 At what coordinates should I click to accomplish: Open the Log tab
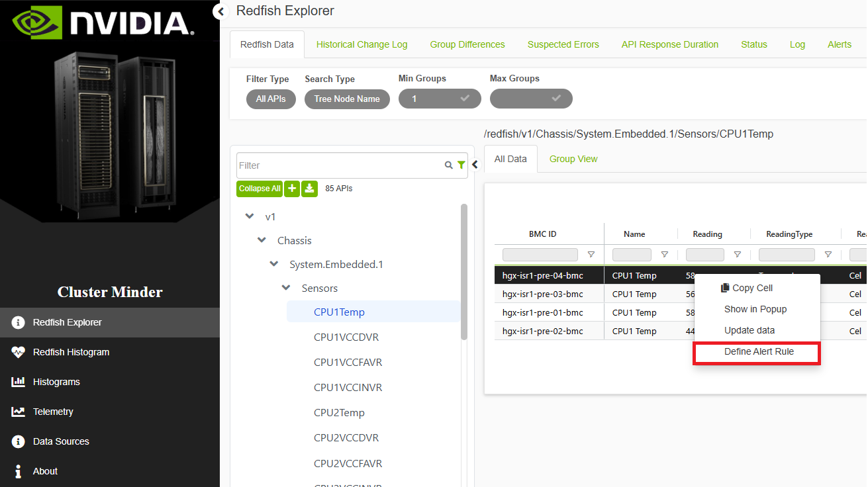point(798,44)
